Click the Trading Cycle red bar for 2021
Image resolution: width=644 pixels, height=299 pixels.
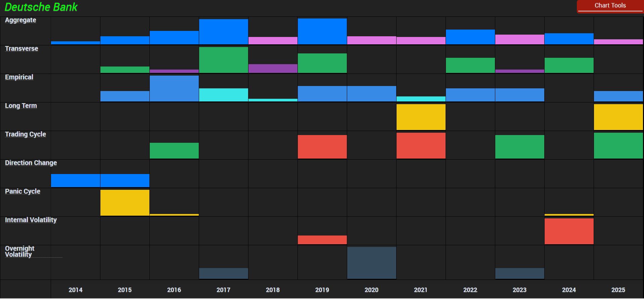click(x=421, y=145)
